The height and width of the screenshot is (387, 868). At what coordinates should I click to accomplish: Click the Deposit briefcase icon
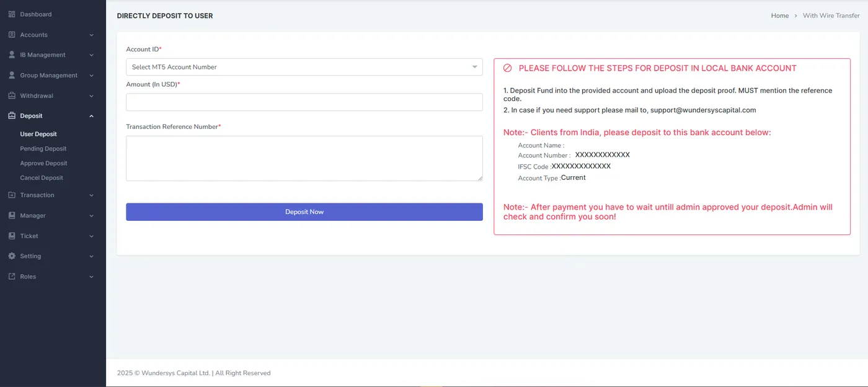[x=12, y=116]
